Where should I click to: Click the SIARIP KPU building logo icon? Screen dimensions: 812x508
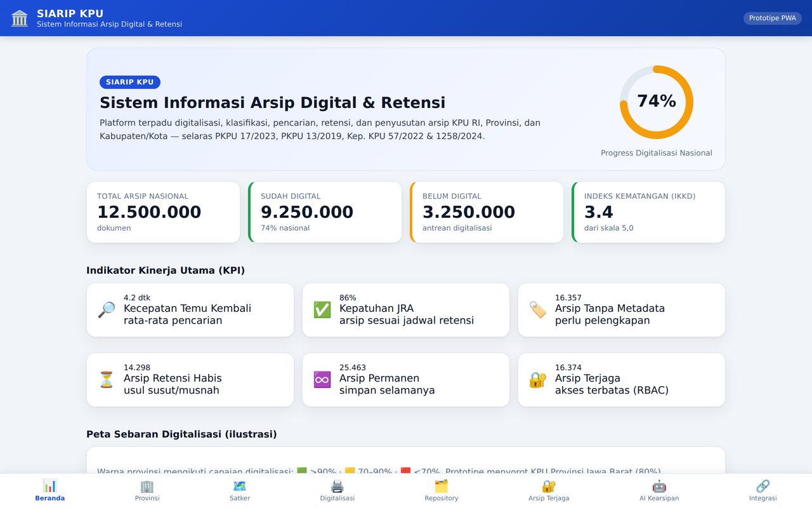20,18
